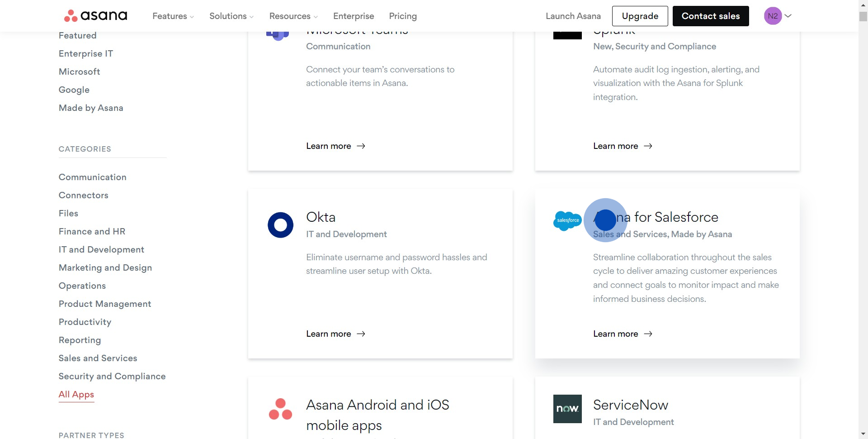Expand the Features dropdown menu

tap(173, 16)
